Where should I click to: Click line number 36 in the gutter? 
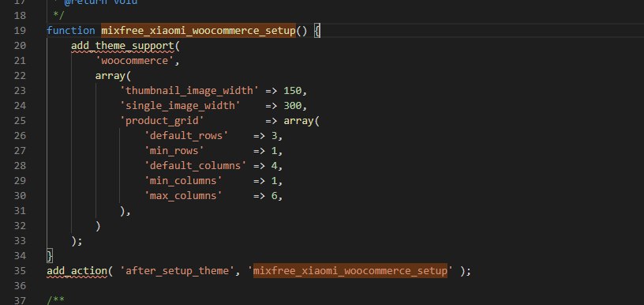click(20, 286)
